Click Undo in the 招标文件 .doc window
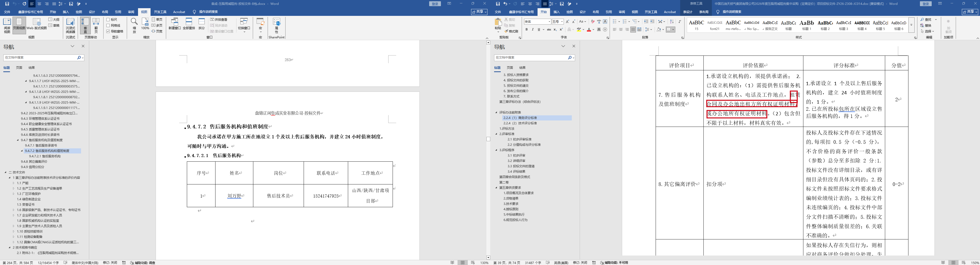This screenshot has height=265, width=980. coord(505,4)
